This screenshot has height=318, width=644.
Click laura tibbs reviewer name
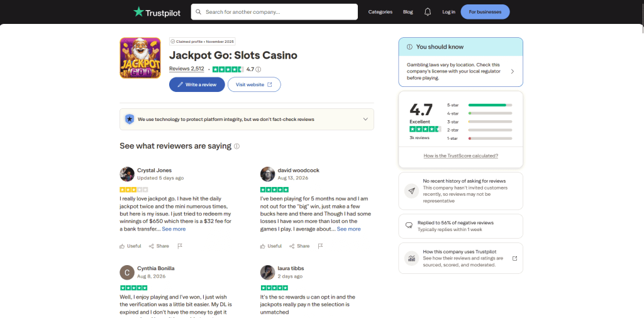pos(291,268)
